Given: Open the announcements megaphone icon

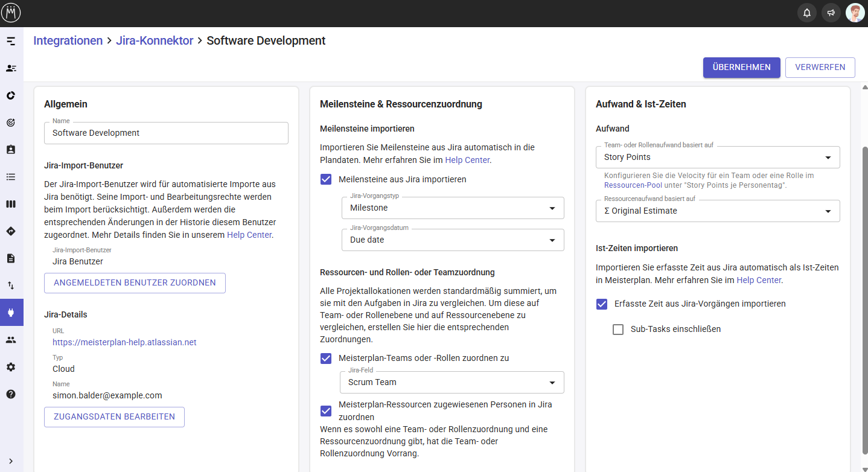Looking at the screenshot, I should point(831,13).
